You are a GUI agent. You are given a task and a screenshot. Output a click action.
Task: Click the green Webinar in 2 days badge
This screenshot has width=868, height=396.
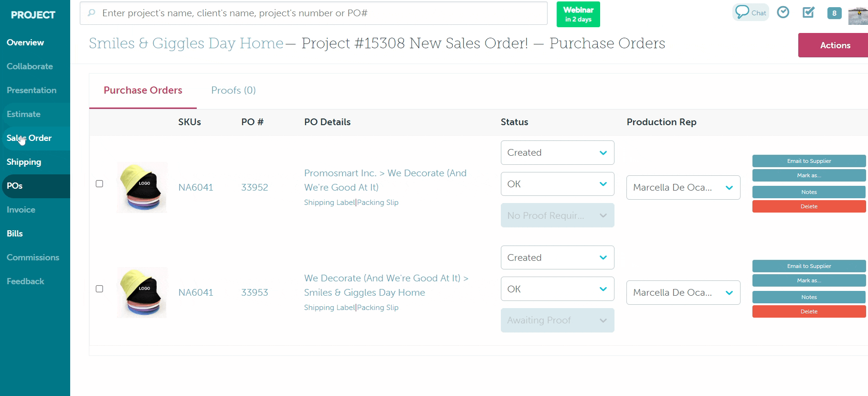pyautogui.click(x=578, y=14)
